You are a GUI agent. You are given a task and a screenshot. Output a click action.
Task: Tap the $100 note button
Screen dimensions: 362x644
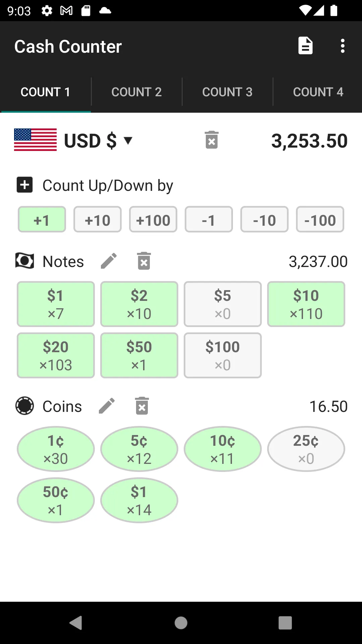tap(223, 356)
